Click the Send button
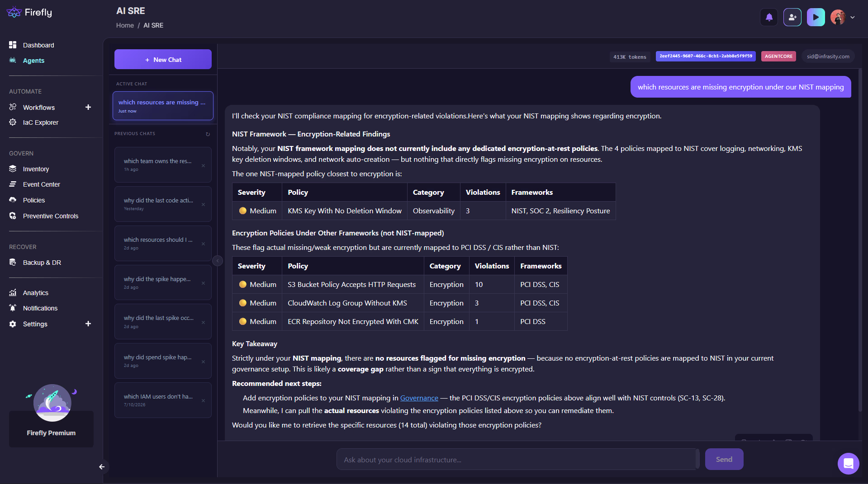The image size is (868, 484). [724, 459]
